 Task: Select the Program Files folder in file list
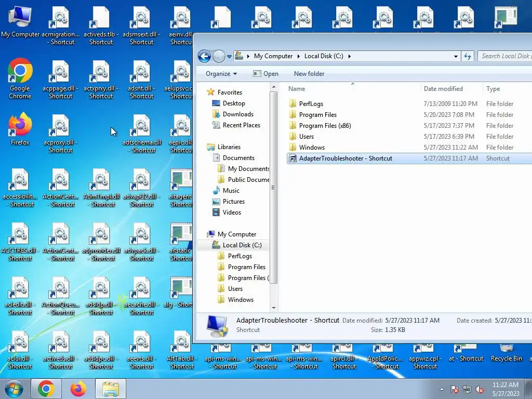click(x=317, y=115)
